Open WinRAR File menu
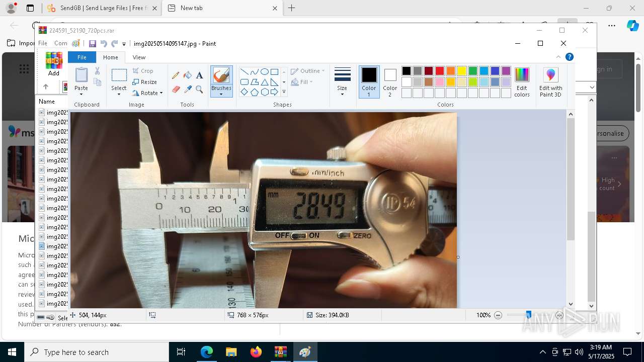This screenshot has height=362, width=644. click(x=43, y=43)
